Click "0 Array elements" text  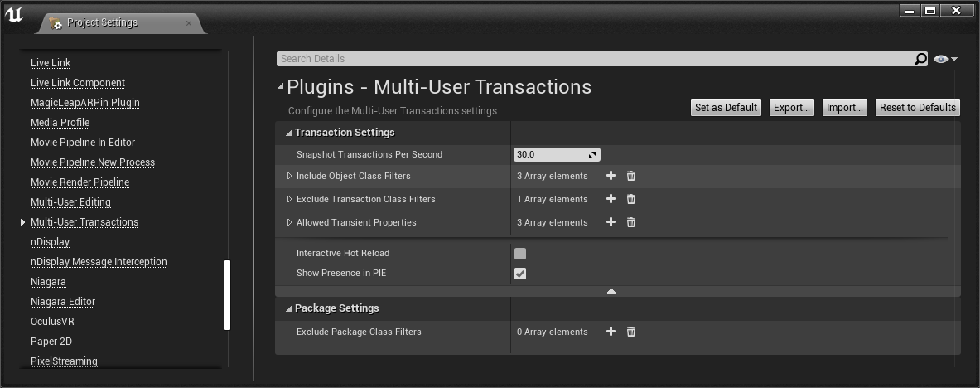click(553, 332)
